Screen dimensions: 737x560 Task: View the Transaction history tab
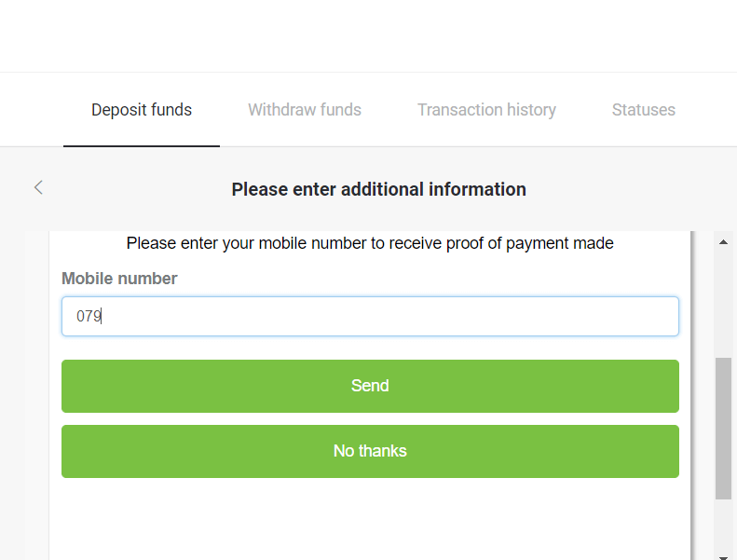[486, 110]
